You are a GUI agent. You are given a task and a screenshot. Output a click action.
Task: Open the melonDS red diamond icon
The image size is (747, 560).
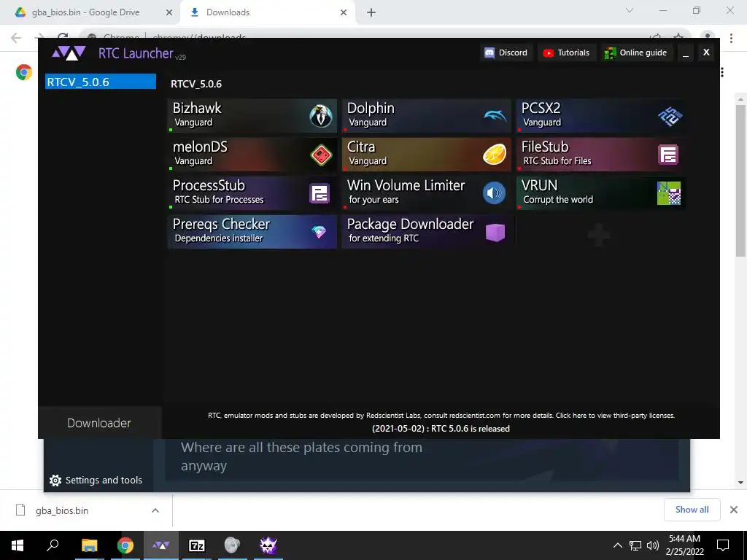coord(321,155)
